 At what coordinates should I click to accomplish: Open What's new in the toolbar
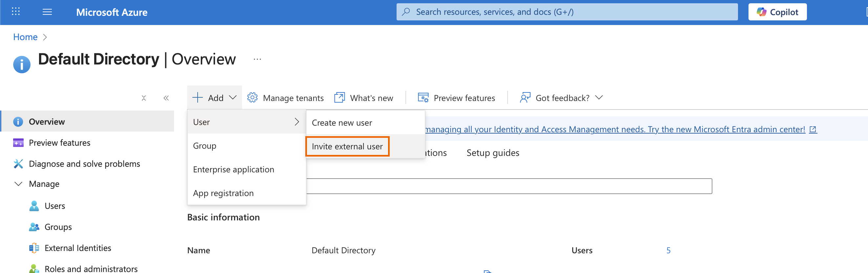[363, 98]
